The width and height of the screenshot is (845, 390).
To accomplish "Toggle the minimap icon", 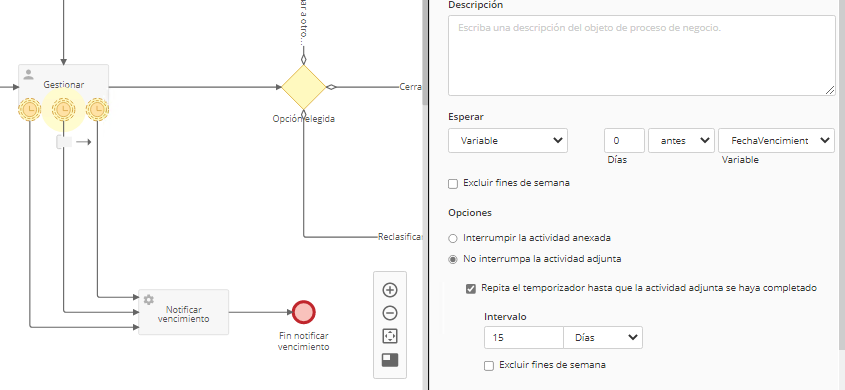I will pos(390,360).
